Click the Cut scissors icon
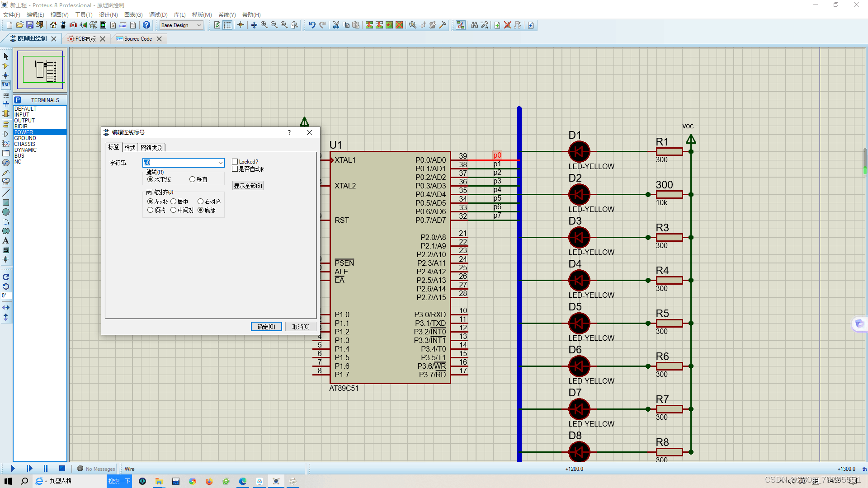This screenshot has height=488, width=868. (x=336, y=25)
